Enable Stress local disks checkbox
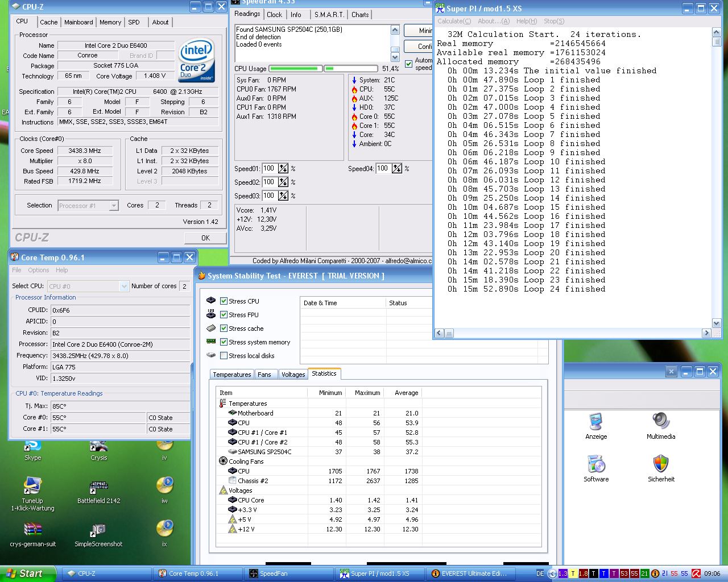The width and height of the screenshot is (728, 582). click(224, 355)
